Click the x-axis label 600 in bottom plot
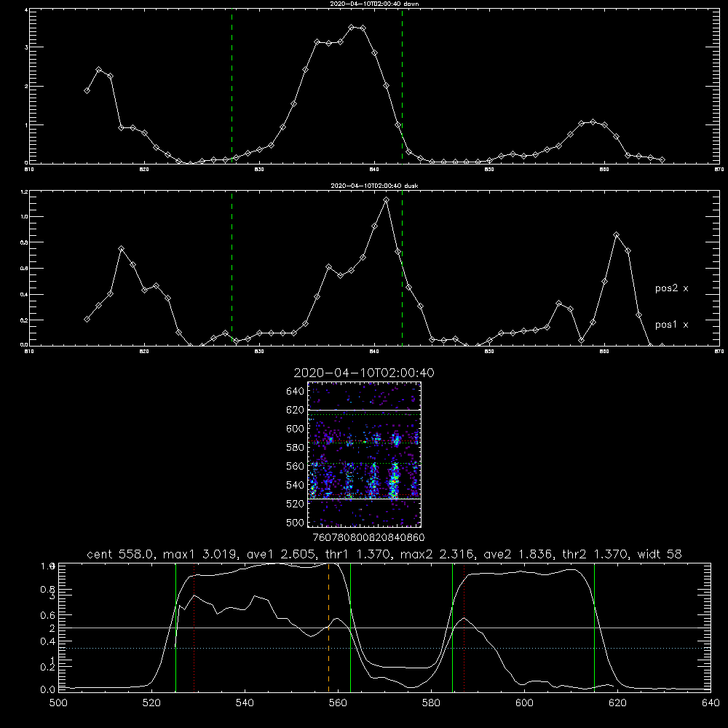728x728 pixels. click(524, 703)
